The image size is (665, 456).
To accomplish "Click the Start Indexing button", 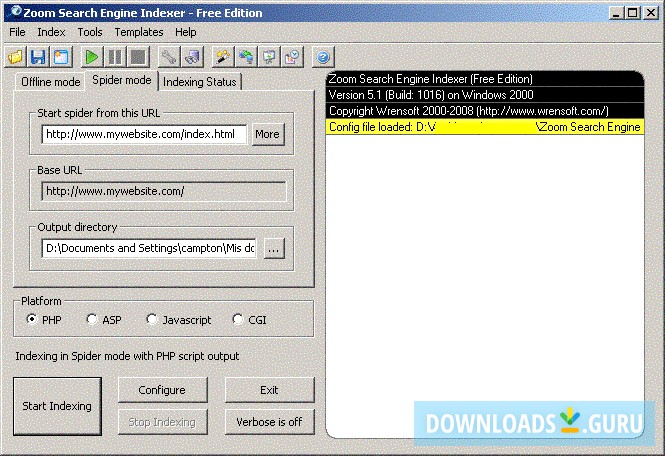I will 57,406.
